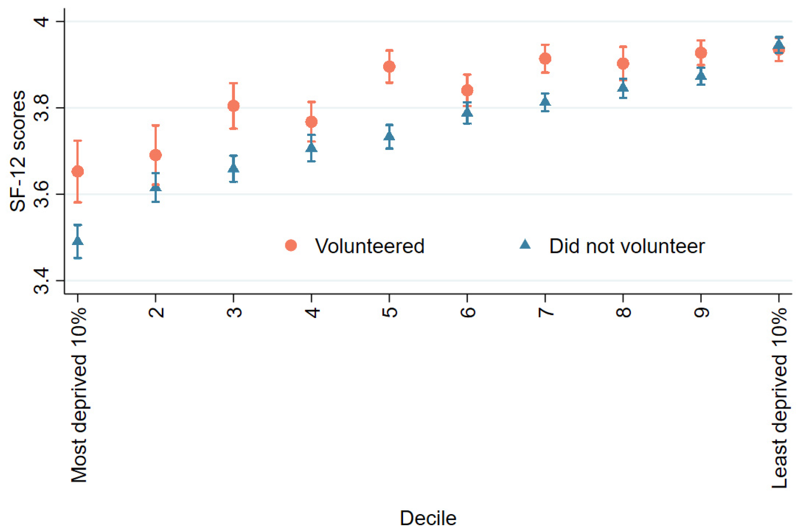Select the Volunteered circle at decile 2

[155, 155]
